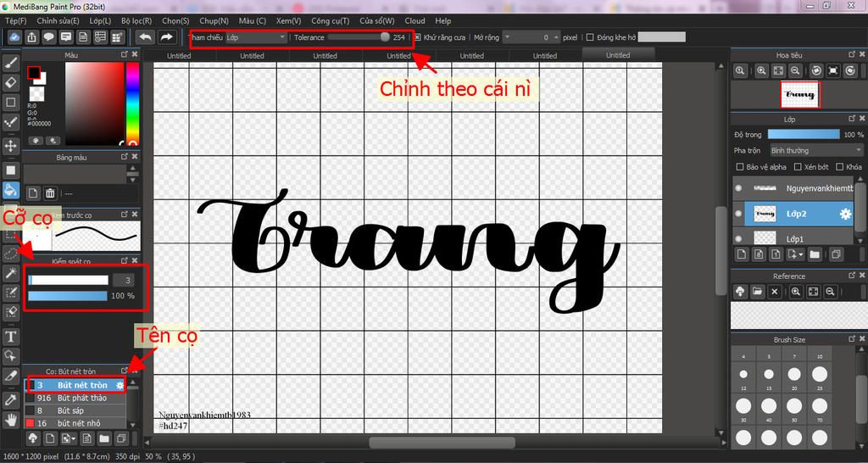
Task: Pick the Fill rectangle tool
Action: click(10, 170)
